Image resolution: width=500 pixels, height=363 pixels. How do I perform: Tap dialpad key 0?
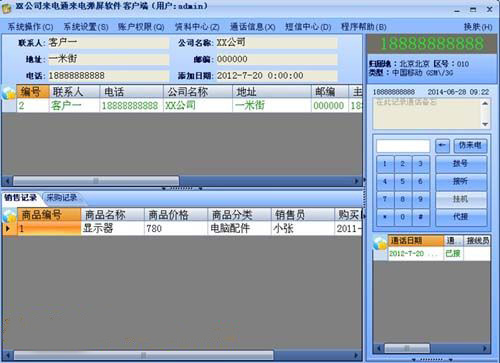click(403, 217)
